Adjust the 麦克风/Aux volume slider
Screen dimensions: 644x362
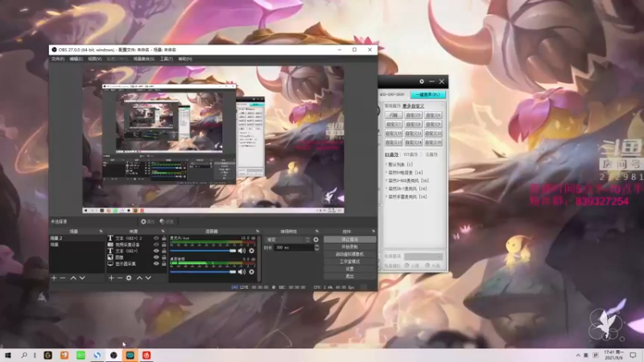coord(203,251)
